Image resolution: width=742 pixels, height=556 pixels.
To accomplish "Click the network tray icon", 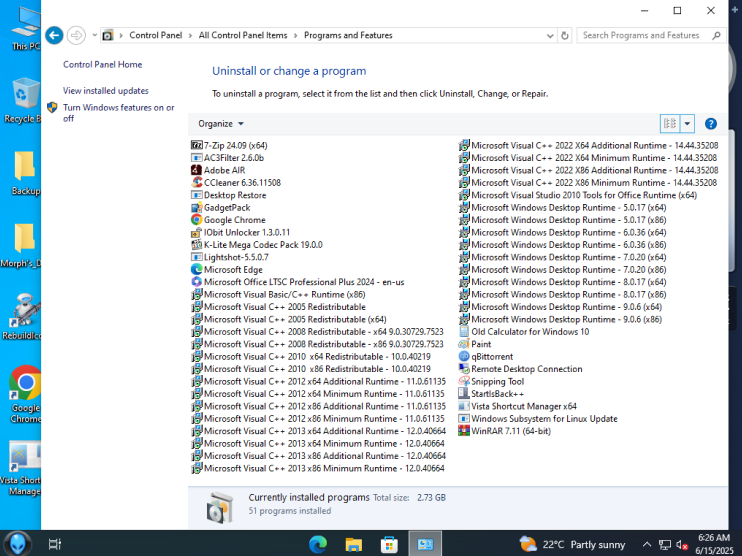I will 665,545.
